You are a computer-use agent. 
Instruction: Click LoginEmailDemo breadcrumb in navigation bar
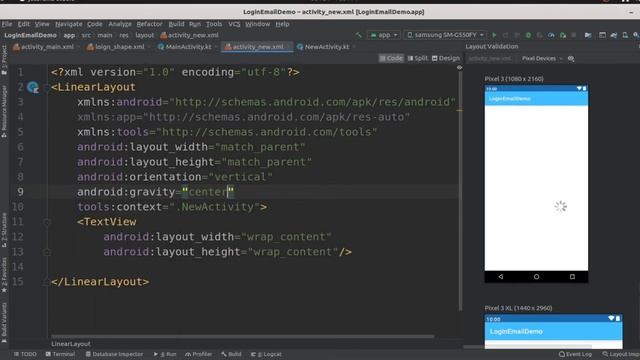(x=31, y=36)
